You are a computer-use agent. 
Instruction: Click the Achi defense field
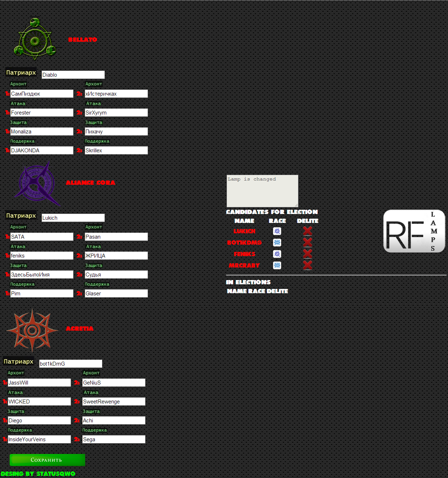click(x=114, y=420)
